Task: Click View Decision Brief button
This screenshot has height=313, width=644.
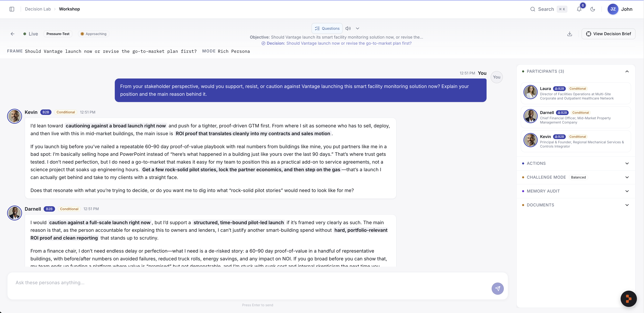Action: (608, 34)
